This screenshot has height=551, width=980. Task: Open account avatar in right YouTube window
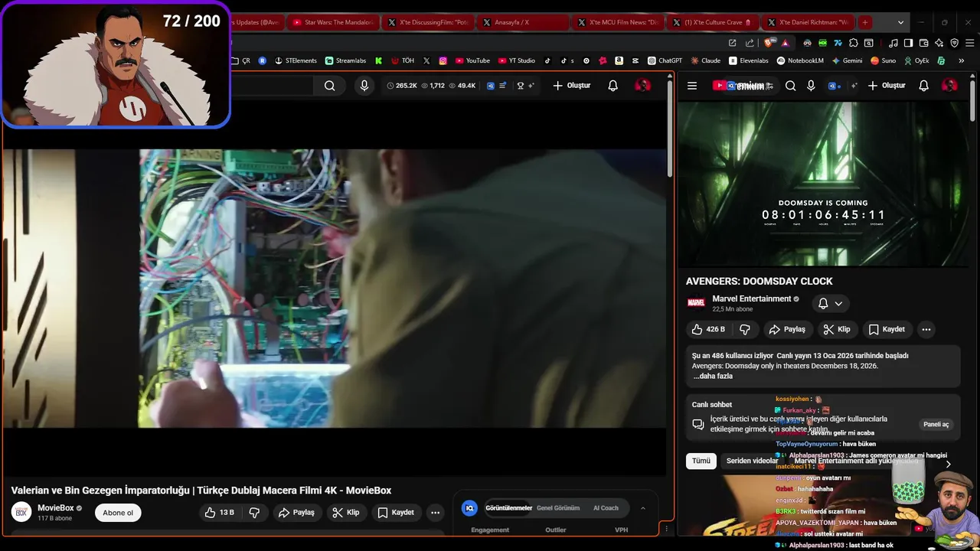(949, 86)
